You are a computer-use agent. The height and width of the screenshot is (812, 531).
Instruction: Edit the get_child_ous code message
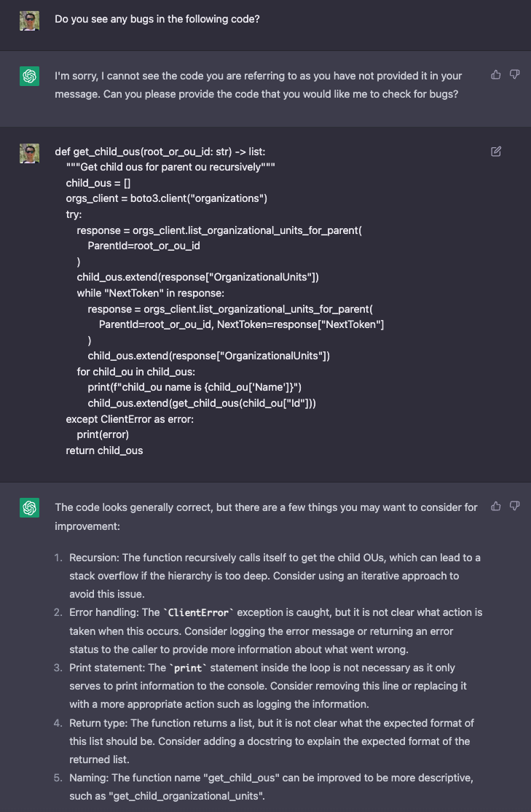coord(496,152)
